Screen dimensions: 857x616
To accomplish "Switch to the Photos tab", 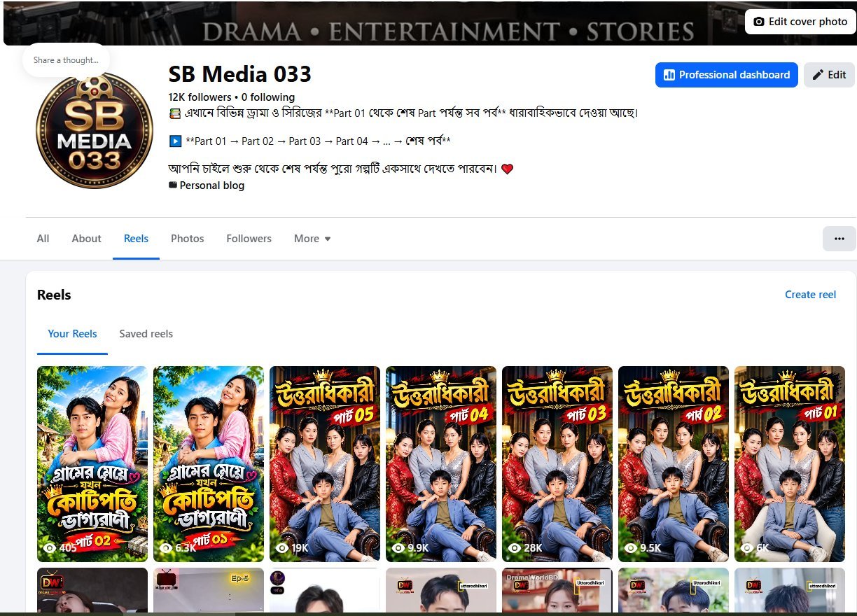I will 187,239.
